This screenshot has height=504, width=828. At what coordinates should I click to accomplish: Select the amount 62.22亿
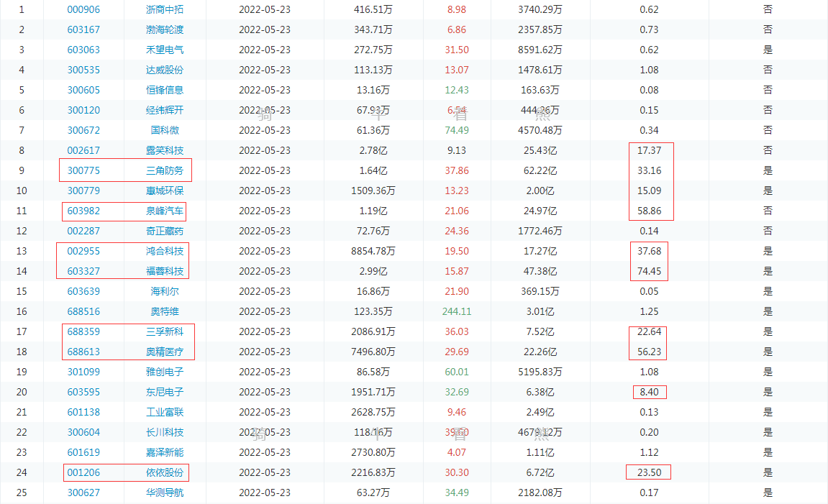click(540, 170)
